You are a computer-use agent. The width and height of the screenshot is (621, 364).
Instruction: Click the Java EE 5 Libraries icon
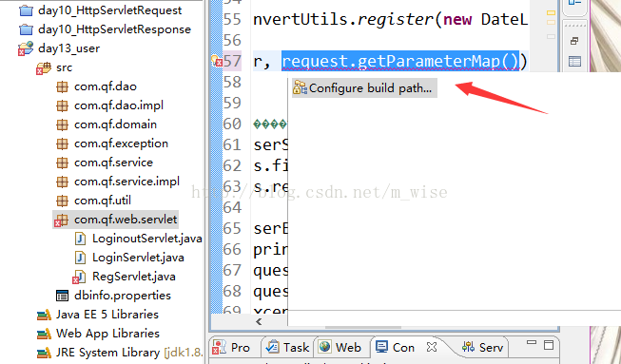coord(44,315)
